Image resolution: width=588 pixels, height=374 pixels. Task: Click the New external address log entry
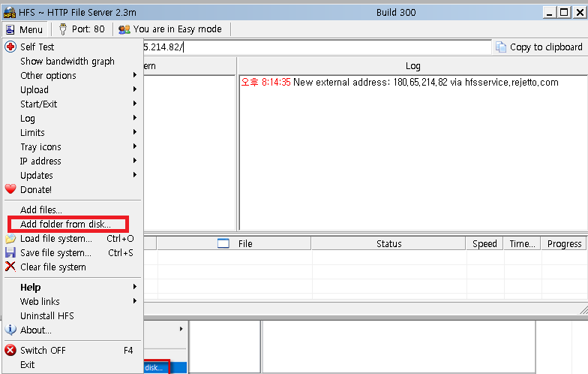[x=400, y=83]
